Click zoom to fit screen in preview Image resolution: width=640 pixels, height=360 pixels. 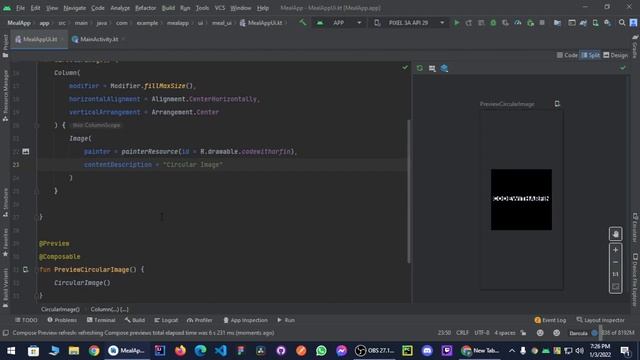(616, 287)
